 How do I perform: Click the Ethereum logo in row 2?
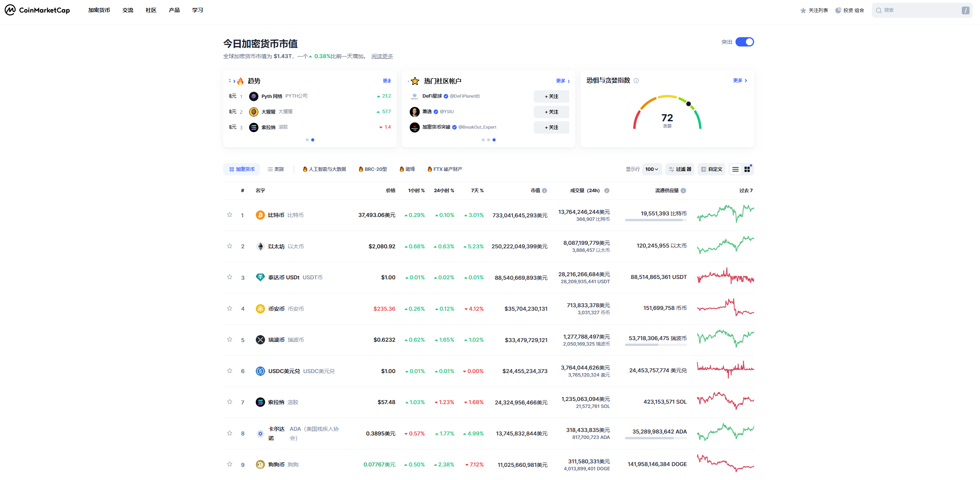(260, 246)
